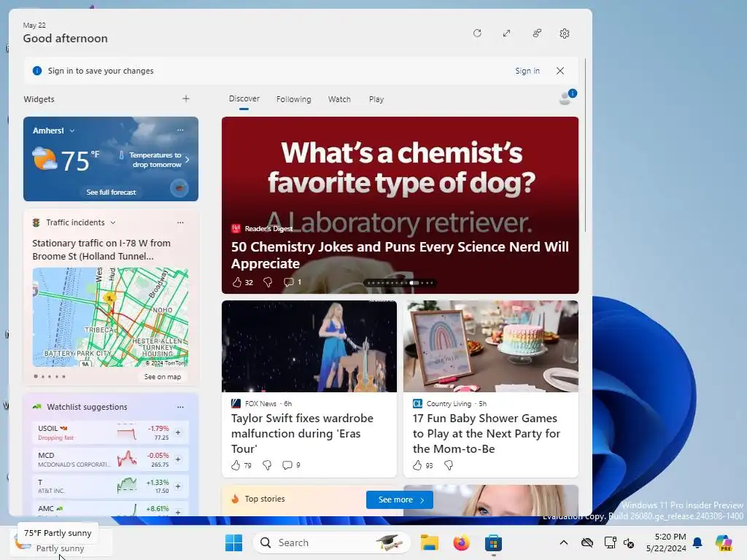This screenshot has width=747, height=560.
Task: Show hidden system tray icons
Action: point(564,542)
